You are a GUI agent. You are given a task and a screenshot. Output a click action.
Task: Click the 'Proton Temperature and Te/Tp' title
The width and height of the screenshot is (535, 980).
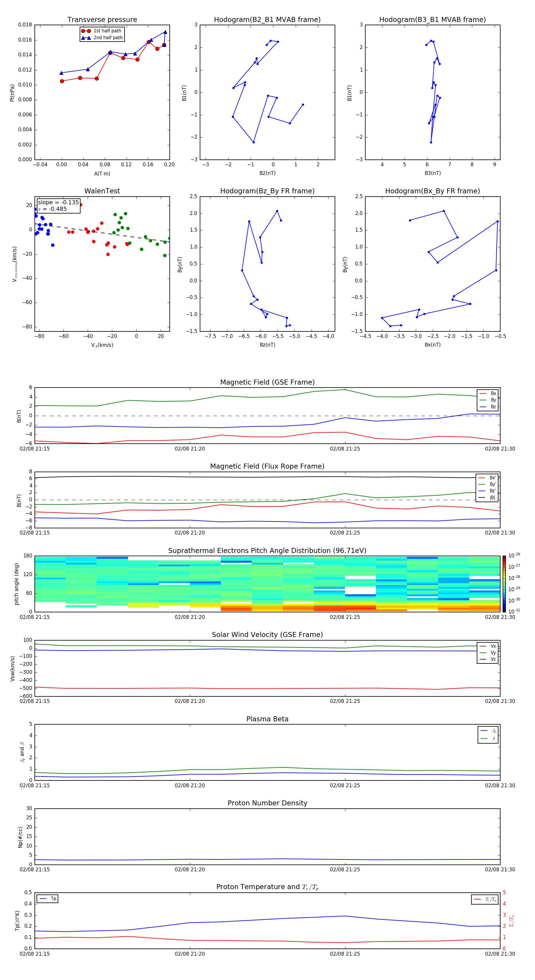[267, 887]
